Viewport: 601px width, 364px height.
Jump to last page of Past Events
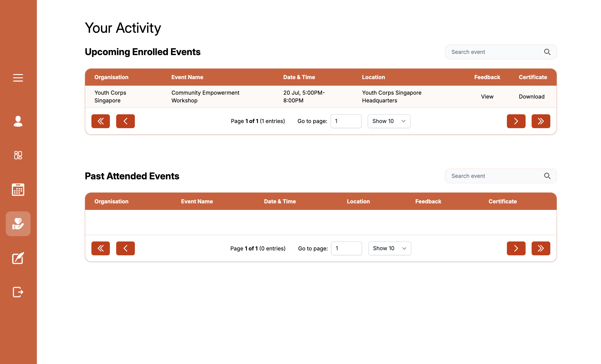point(541,248)
